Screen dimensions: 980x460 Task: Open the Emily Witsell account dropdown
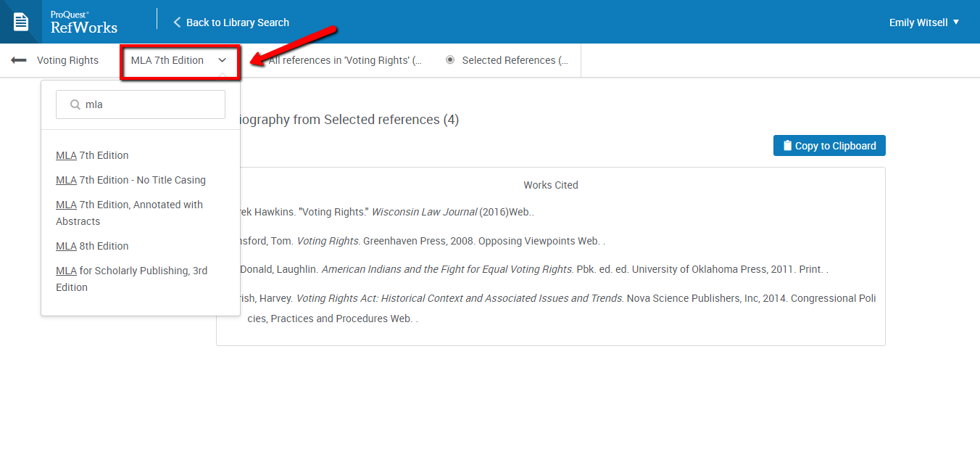point(923,22)
